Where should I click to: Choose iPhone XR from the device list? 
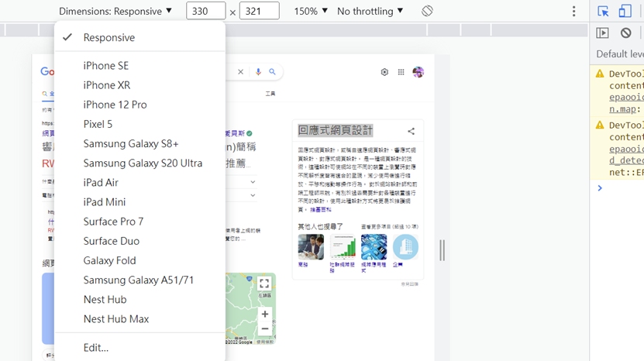click(139, 85)
